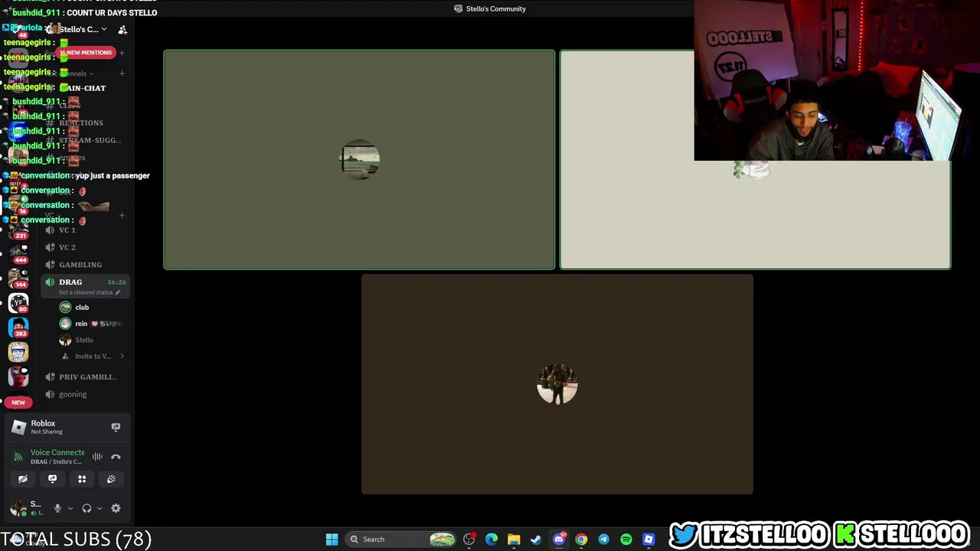This screenshot has height=551, width=980.
Task: Toggle Share Your Screen
Action: point(52,479)
